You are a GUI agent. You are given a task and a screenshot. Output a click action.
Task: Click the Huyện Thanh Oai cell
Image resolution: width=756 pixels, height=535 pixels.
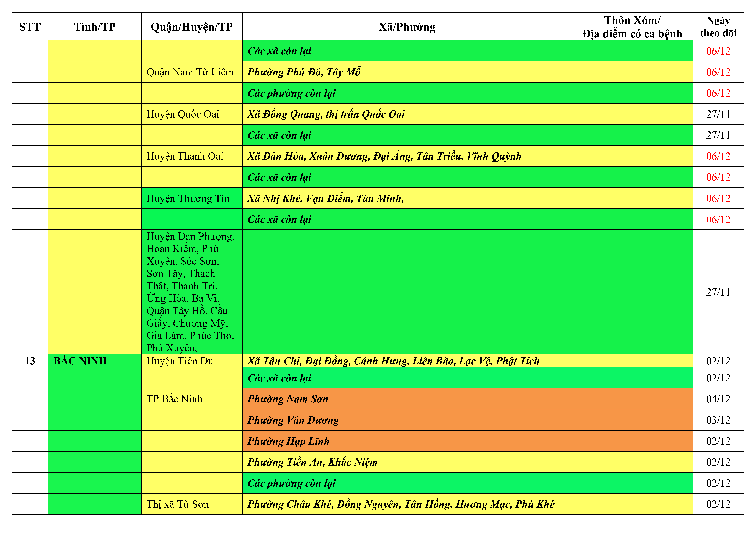click(185, 156)
